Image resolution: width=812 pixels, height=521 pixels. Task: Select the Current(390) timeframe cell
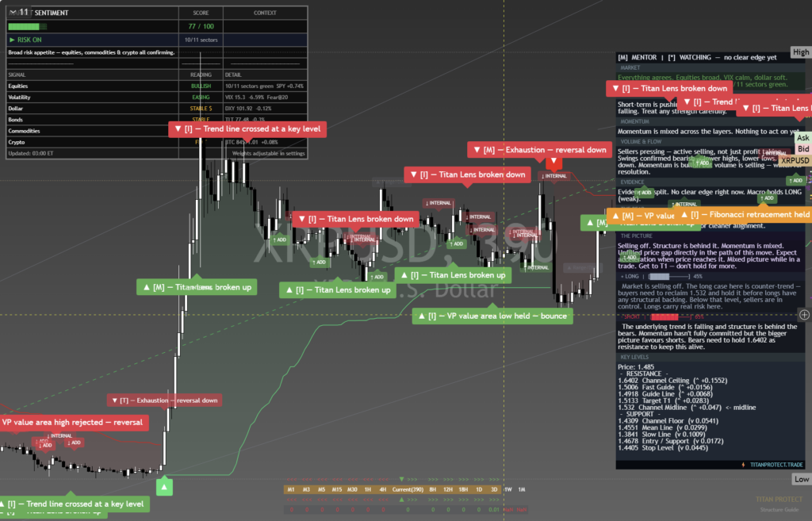[408, 489]
